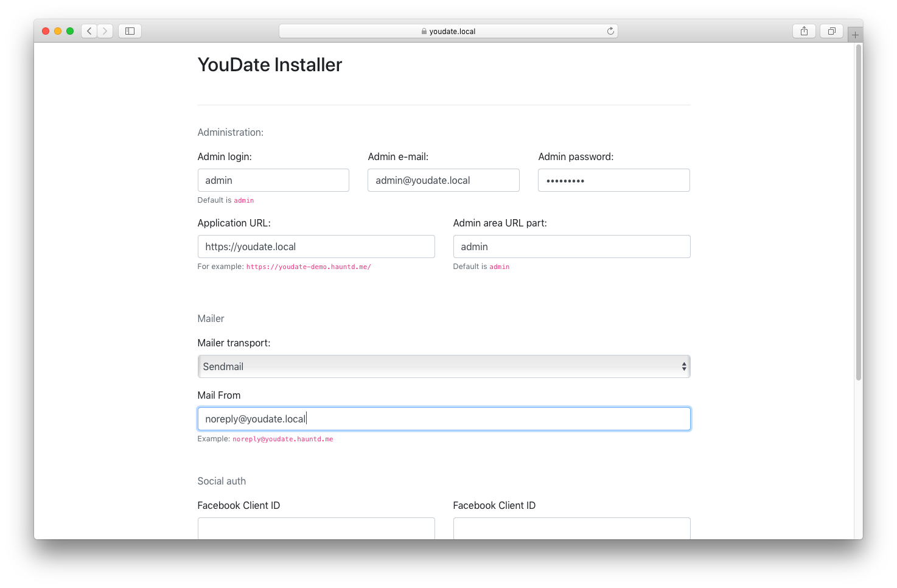The image size is (897, 588).
Task: Click the right Facebook Client ID field
Action: click(571, 528)
